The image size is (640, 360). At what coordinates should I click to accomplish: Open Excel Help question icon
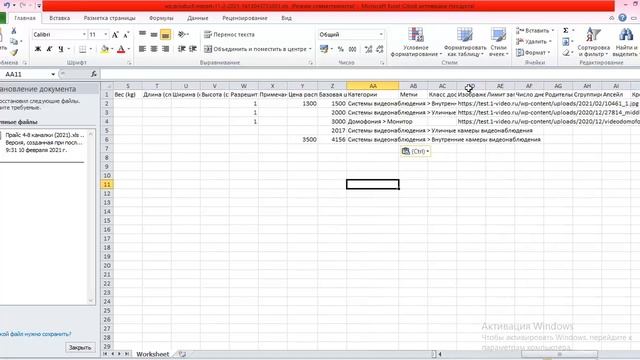coord(622,18)
